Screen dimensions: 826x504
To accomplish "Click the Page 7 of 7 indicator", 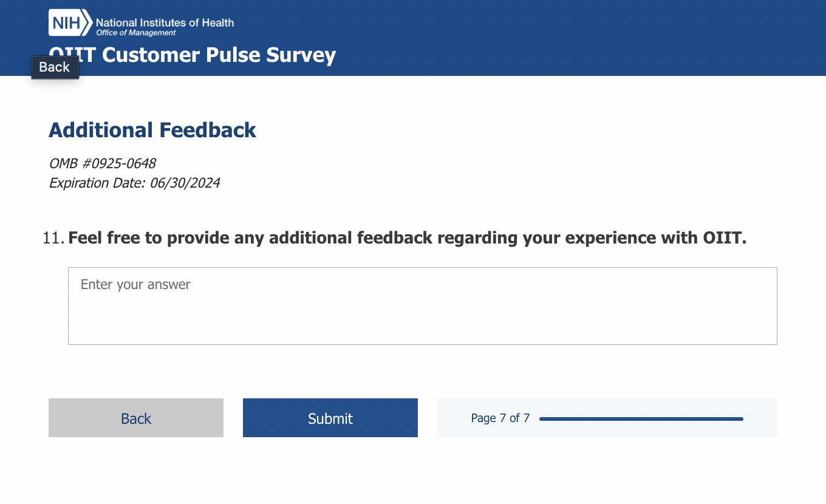I will pyautogui.click(x=500, y=418).
